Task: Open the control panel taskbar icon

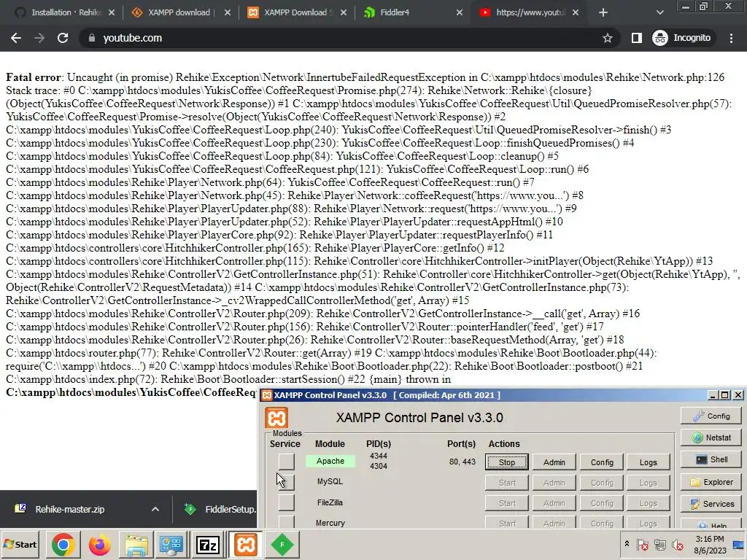Action: [x=171, y=545]
